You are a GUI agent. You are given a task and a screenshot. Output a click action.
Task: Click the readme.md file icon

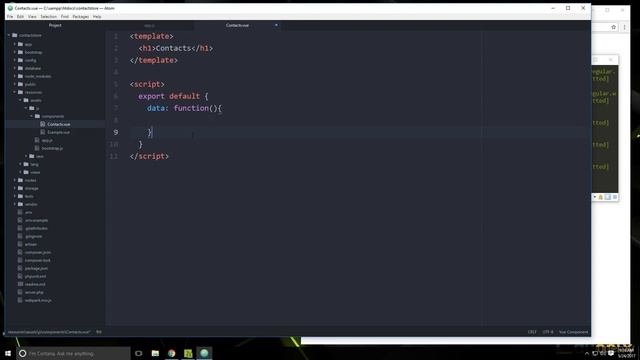coord(20,284)
